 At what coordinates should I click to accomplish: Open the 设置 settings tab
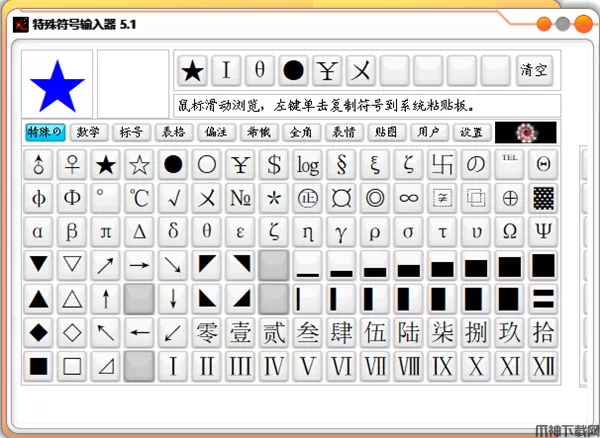pos(471,132)
